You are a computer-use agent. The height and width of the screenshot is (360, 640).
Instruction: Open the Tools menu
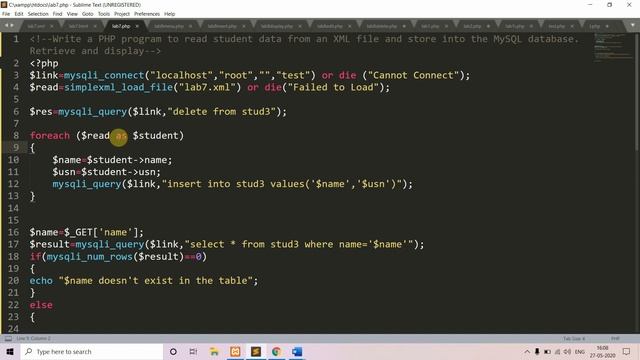[104, 14]
